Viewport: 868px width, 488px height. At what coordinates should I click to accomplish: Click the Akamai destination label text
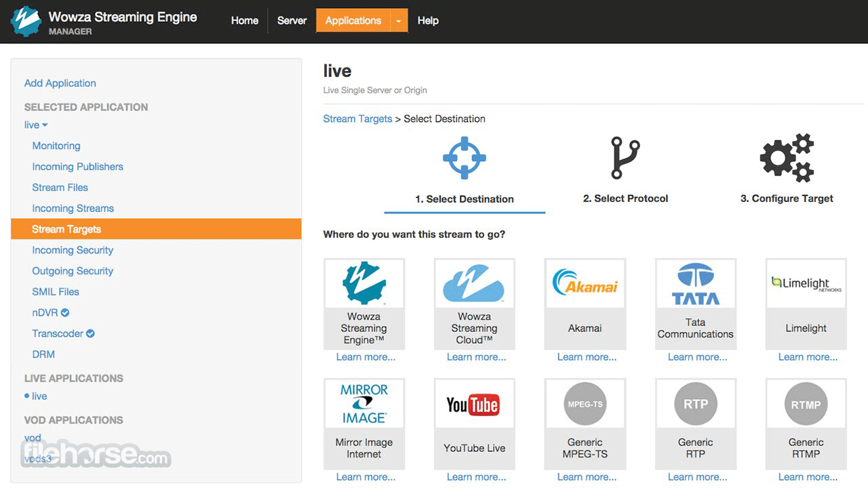585,328
